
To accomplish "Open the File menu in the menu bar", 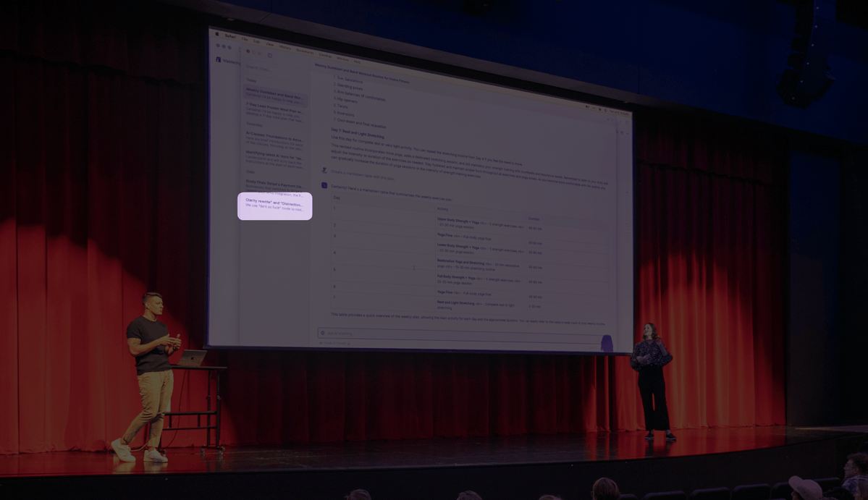I will 244,39.
